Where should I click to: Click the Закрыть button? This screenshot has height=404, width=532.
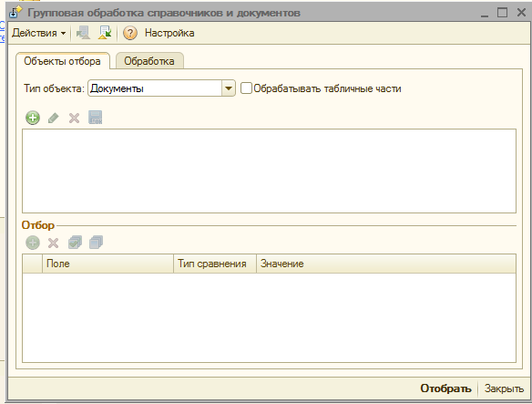tap(504, 388)
